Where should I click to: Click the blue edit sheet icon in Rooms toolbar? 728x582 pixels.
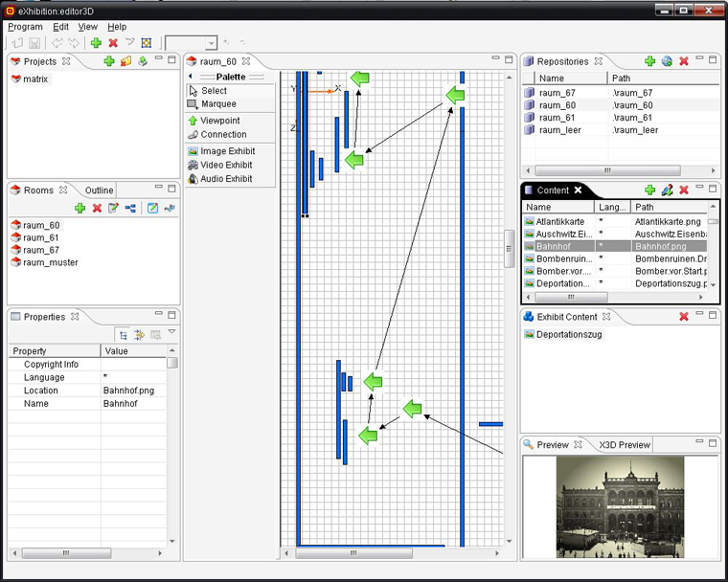click(x=152, y=209)
